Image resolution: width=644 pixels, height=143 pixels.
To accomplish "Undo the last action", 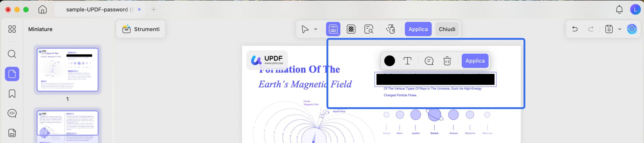I will click(575, 29).
